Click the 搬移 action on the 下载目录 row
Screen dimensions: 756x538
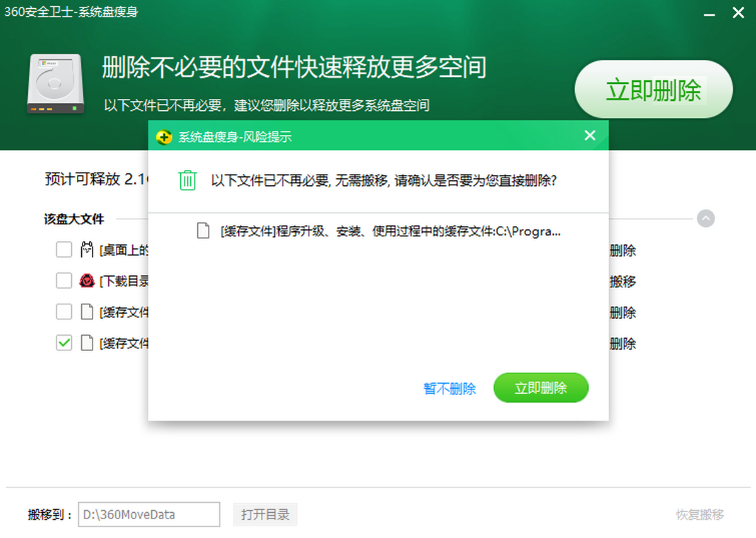(622, 282)
